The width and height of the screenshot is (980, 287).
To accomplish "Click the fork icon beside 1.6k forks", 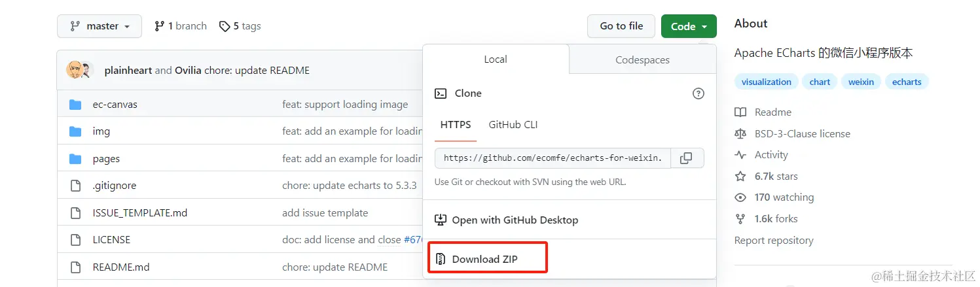I will click(x=740, y=219).
